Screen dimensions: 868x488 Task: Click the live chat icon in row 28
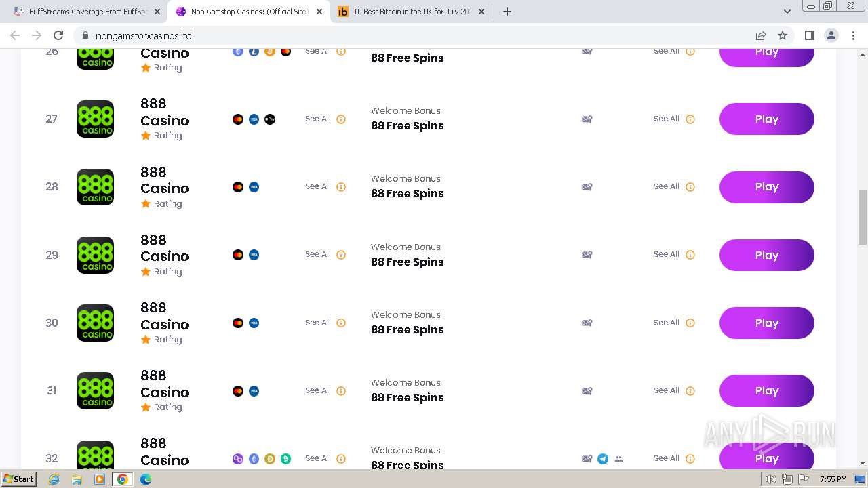(x=587, y=187)
